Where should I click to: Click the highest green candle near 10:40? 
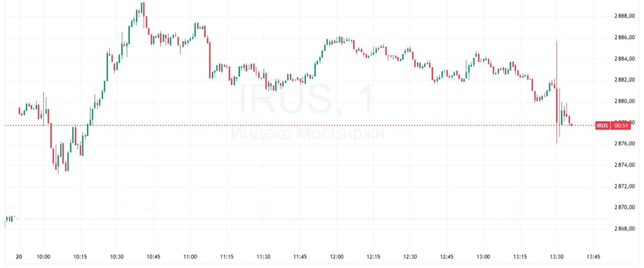142,9
